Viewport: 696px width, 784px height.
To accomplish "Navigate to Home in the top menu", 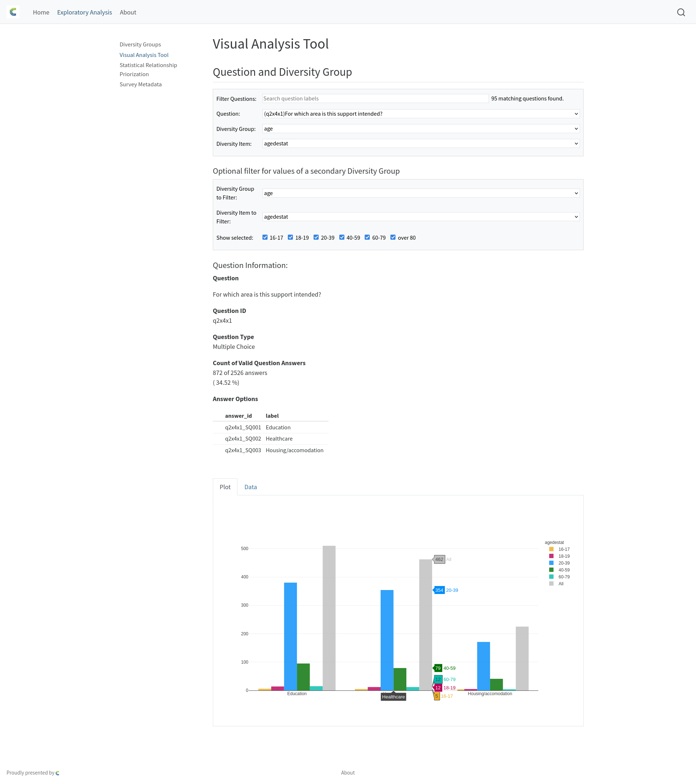I will (41, 12).
